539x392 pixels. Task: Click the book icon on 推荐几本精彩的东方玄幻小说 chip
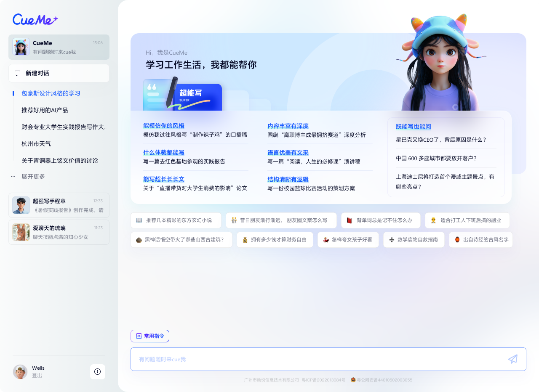(138, 220)
